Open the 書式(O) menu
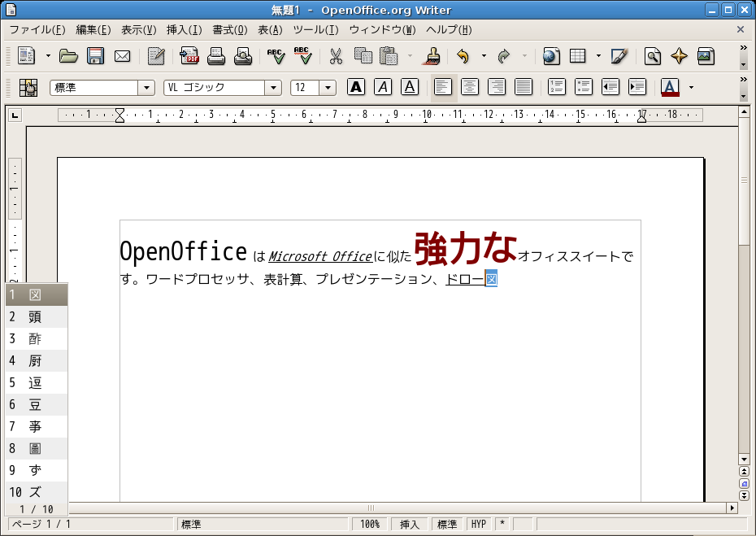 230,30
